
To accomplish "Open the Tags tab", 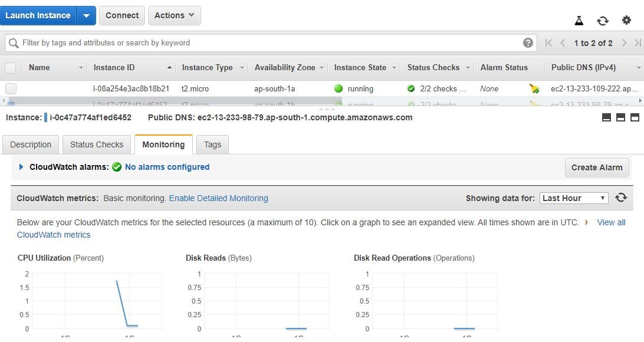I will (212, 144).
